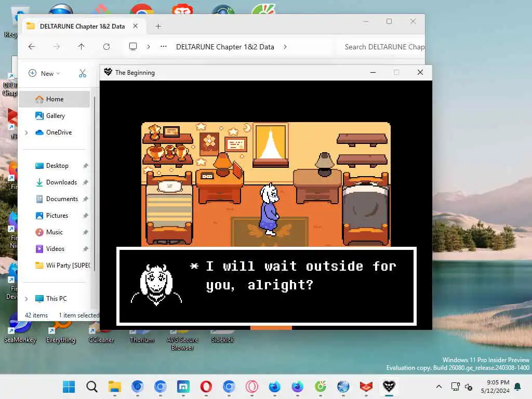Expand the This PC tree node
Viewport: 532px width, 399px height.
pyautogui.click(x=26, y=299)
